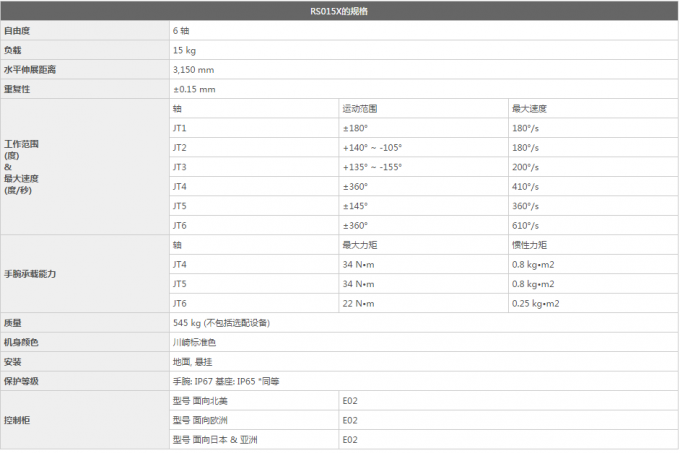Screen dimensions: 680x453
Task: Click the 410°/s speed value
Action: click(525, 186)
